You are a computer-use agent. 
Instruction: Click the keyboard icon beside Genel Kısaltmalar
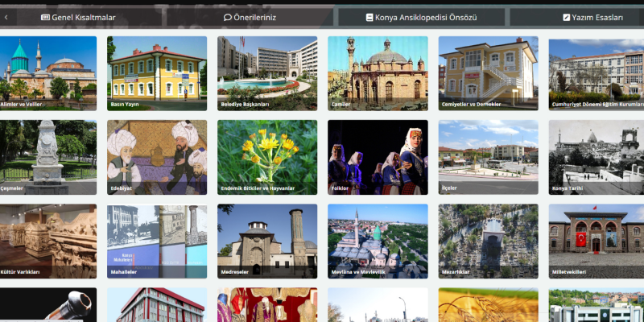pos(45,17)
